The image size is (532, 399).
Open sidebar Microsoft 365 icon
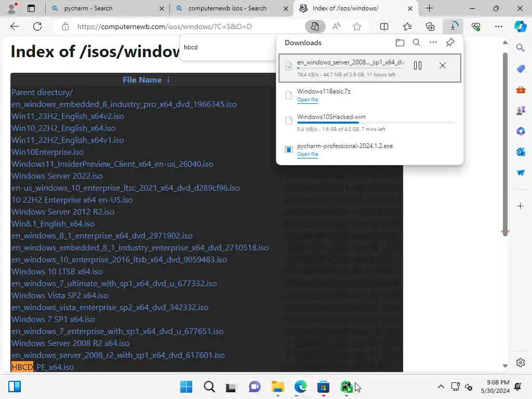click(x=521, y=131)
